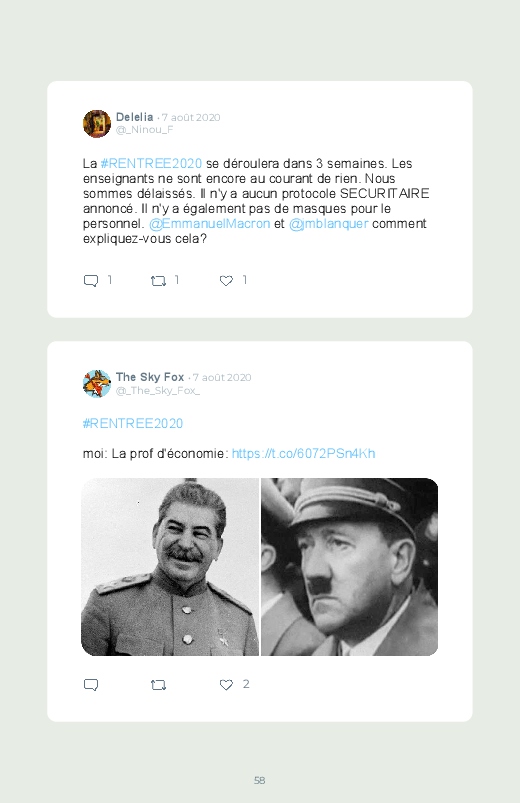Click The Sky Fox display name
The width and height of the screenshot is (520, 803).
(x=150, y=377)
